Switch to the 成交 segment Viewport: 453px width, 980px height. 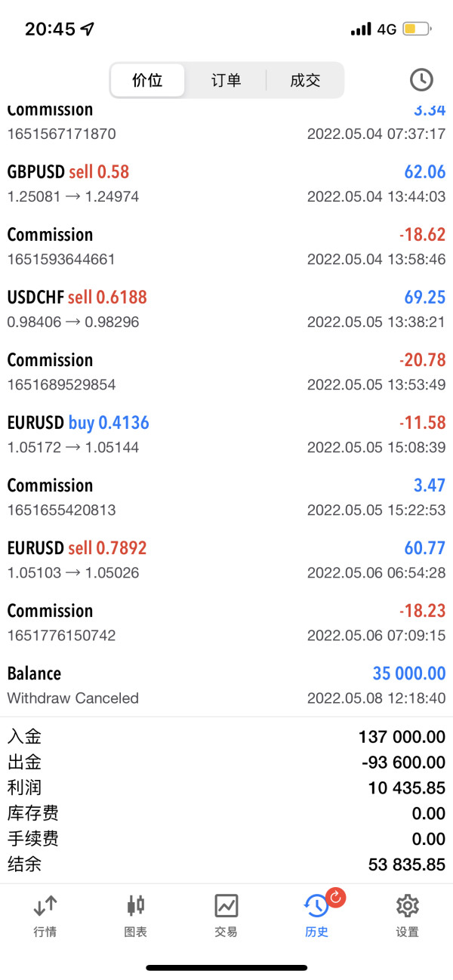coord(305,80)
